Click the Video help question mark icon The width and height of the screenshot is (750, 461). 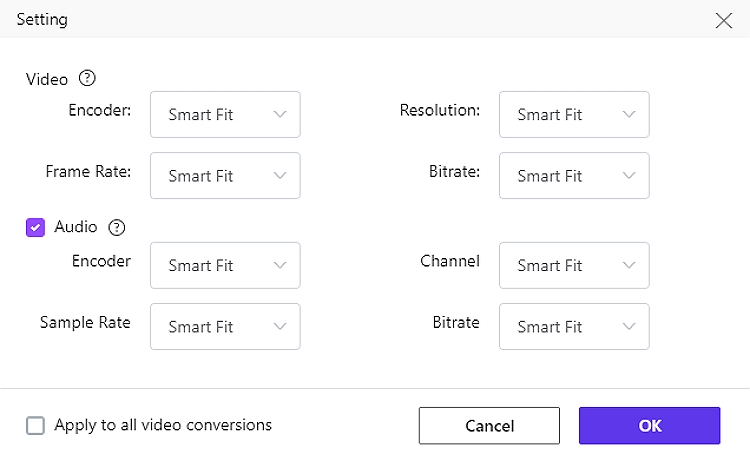coord(87,78)
